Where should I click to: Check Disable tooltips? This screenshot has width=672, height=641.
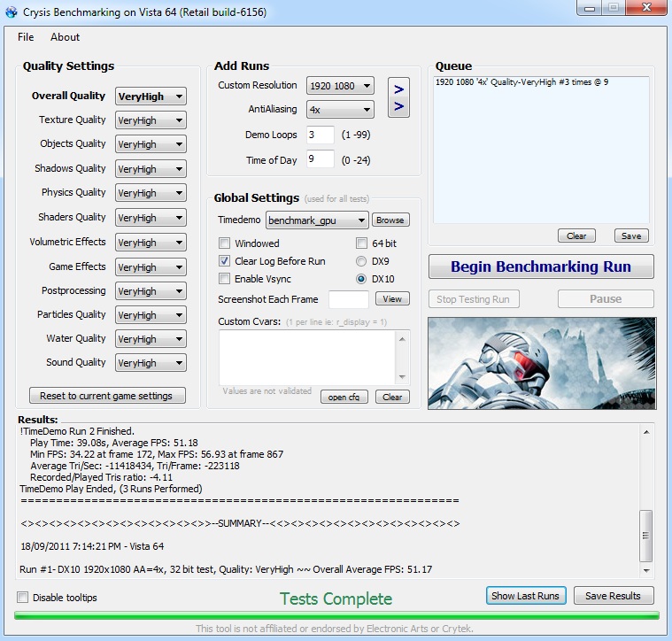click(x=22, y=598)
